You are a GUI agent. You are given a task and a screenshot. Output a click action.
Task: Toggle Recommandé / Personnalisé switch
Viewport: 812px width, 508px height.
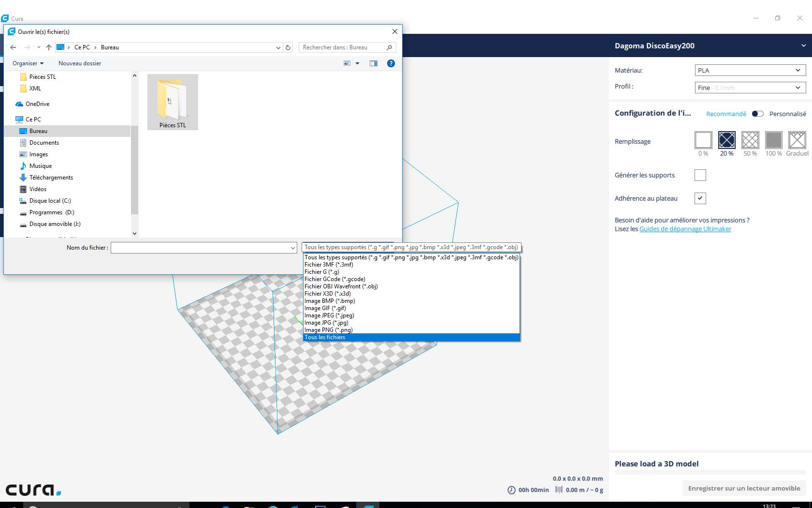(x=757, y=114)
